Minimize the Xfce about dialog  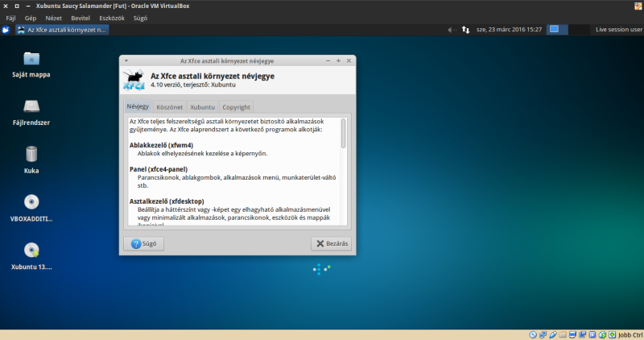point(328,60)
